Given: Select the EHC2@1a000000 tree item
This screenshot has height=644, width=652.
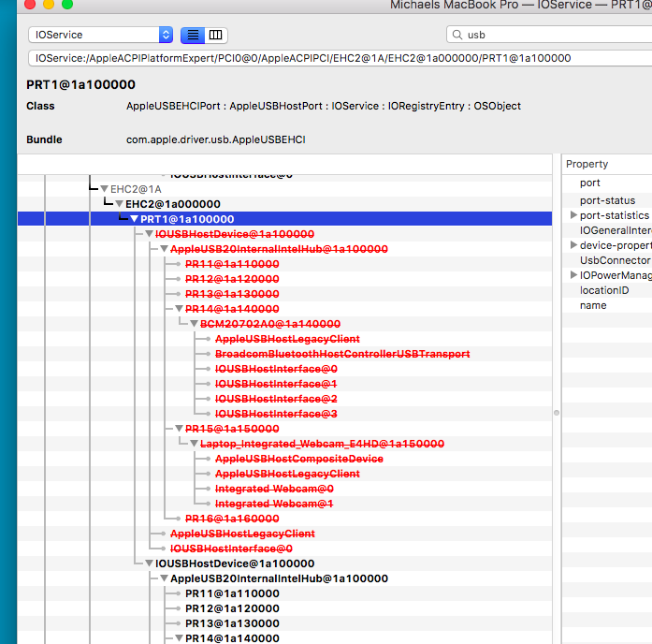Looking at the screenshot, I should tap(173, 204).
